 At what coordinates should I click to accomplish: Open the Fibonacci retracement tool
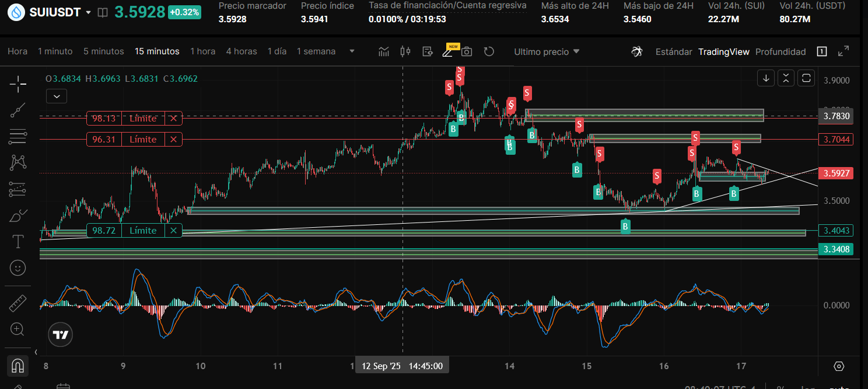point(18,136)
